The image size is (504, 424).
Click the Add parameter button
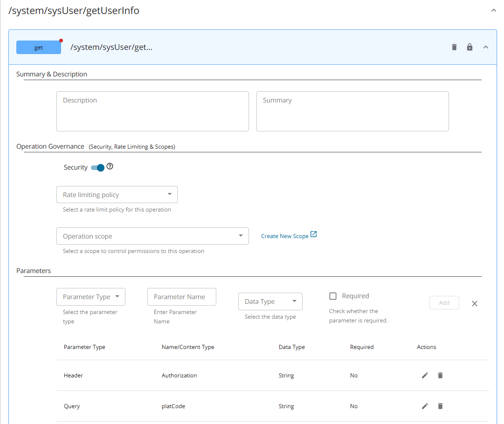coord(444,302)
